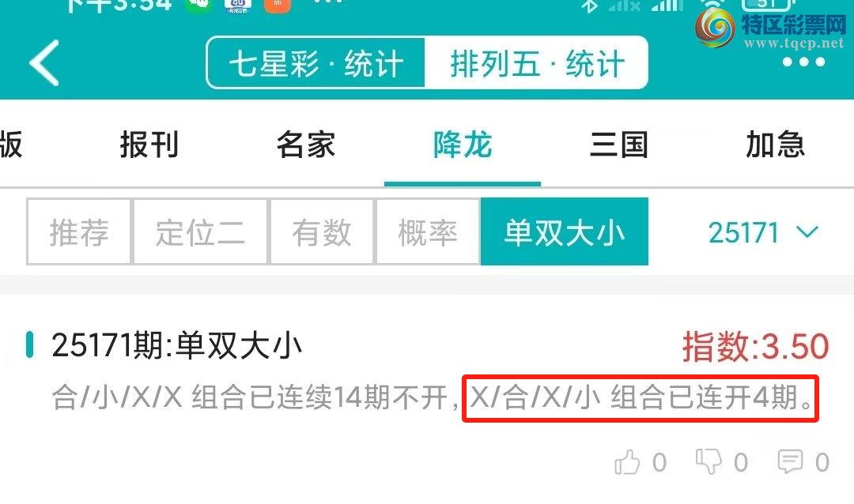Tap the 特区彩票网 logo icon

click(715, 28)
